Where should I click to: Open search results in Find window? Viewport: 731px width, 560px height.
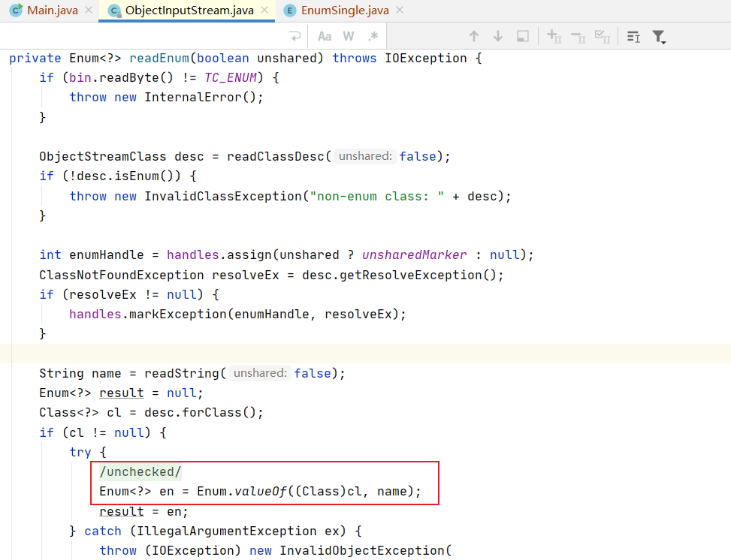coord(523,36)
